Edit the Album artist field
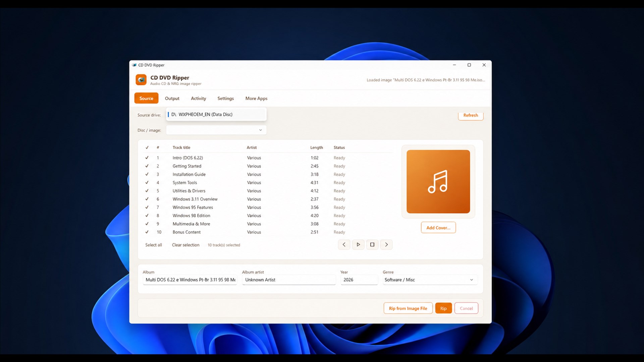 coord(289,280)
